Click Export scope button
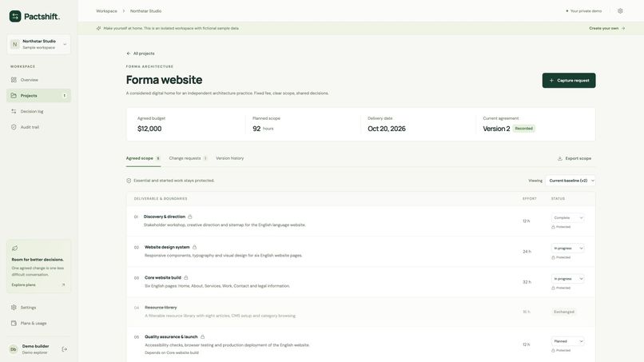 point(574,158)
